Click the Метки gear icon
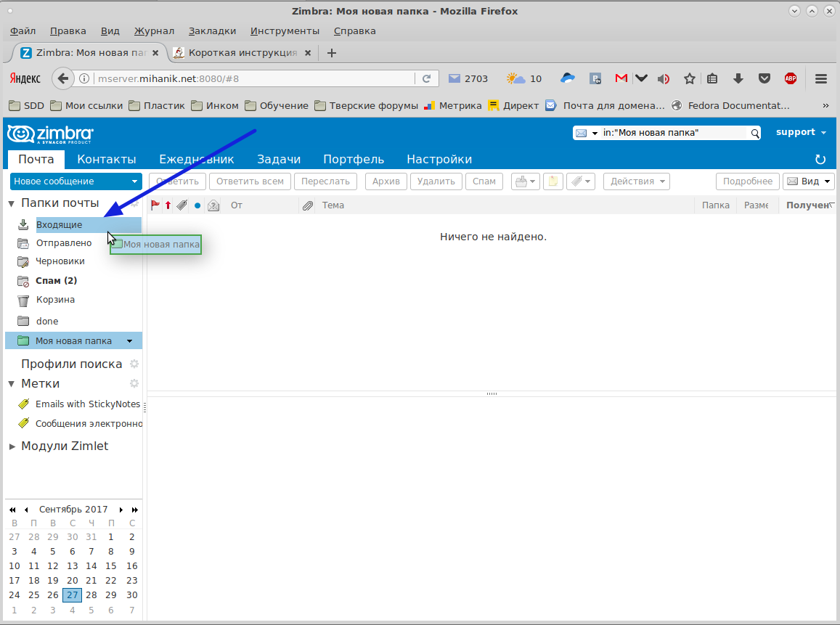Image resolution: width=840 pixels, height=625 pixels. click(134, 383)
